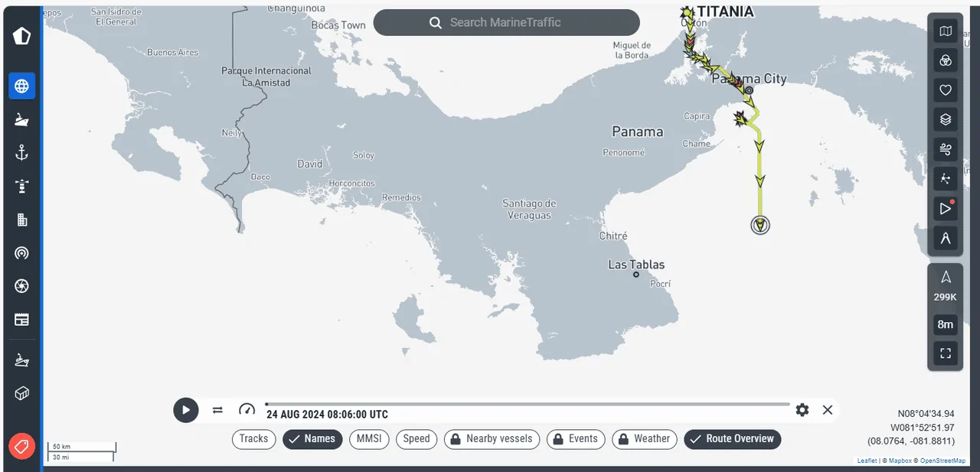Screen dimensions: 980x472
Task: Open the Ports anchor icon
Action: [21, 153]
